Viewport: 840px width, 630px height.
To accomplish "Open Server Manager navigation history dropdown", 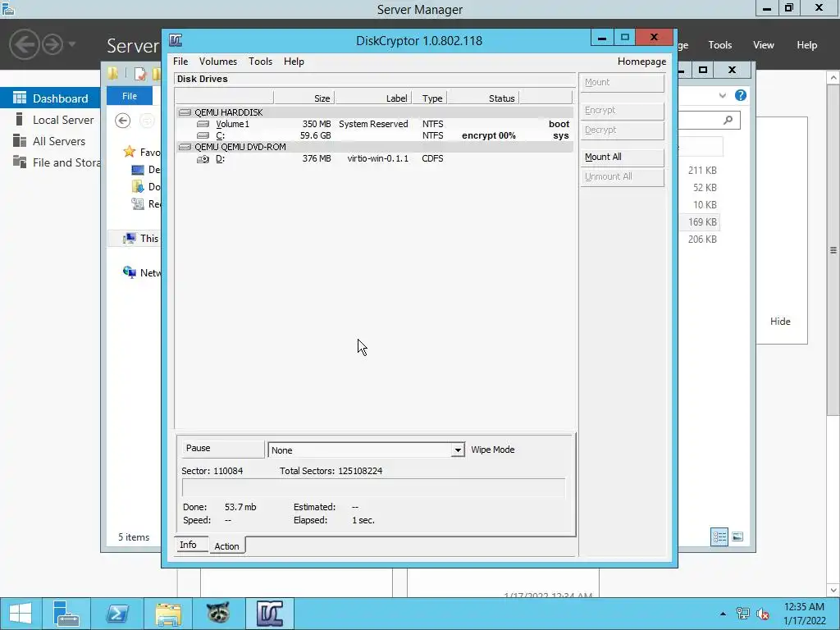I will coord(72,44).
